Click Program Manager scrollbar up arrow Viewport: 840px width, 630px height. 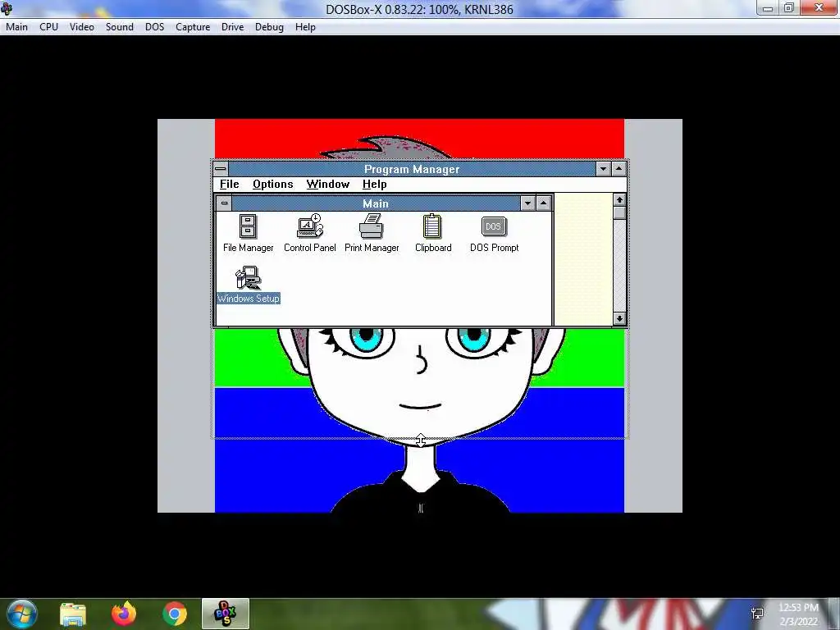click(x=619, y=200)
